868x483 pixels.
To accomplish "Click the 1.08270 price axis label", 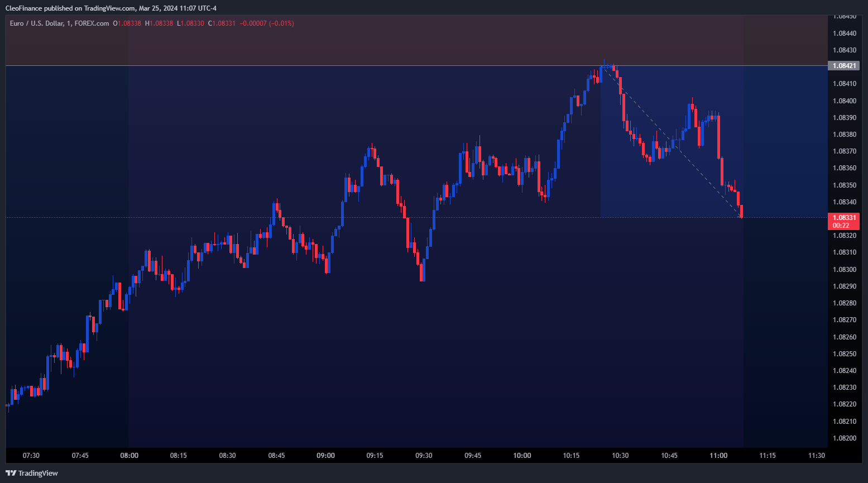I will (x=844, y=320).
